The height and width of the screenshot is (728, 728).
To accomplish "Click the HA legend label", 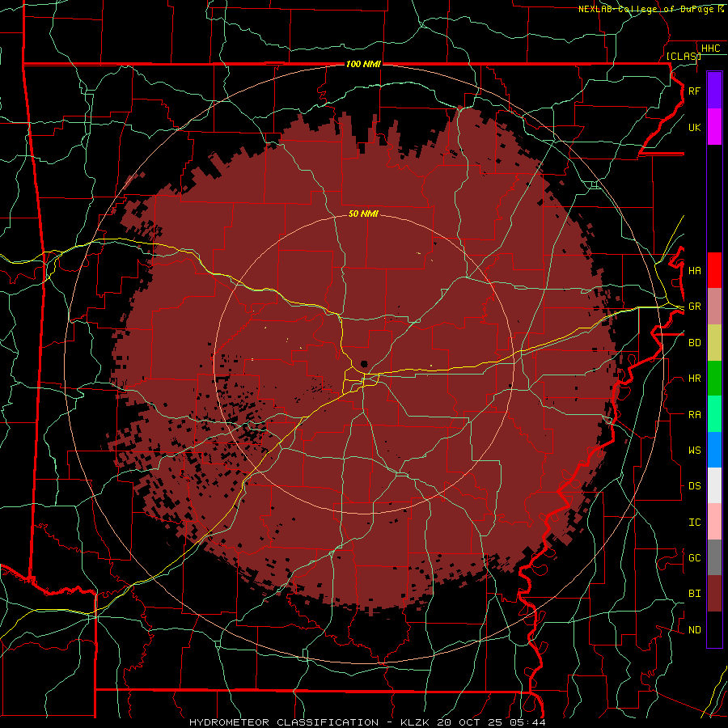I will click(x=694, y=270).
